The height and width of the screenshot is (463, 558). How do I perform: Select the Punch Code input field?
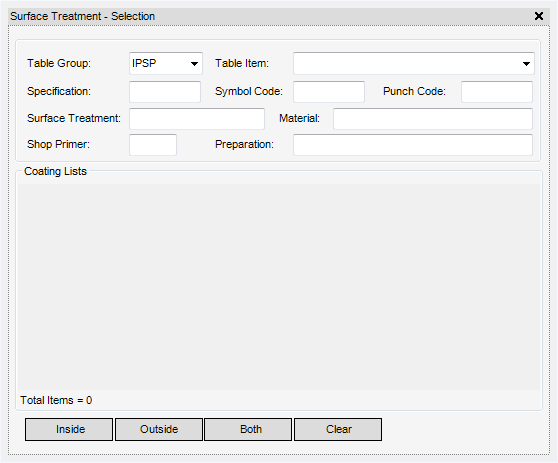pyautogui.click(x=497, y=92)
